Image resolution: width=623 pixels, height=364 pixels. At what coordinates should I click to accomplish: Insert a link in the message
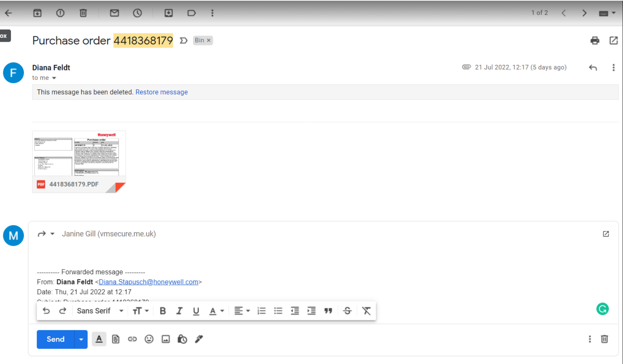[132, 339]
